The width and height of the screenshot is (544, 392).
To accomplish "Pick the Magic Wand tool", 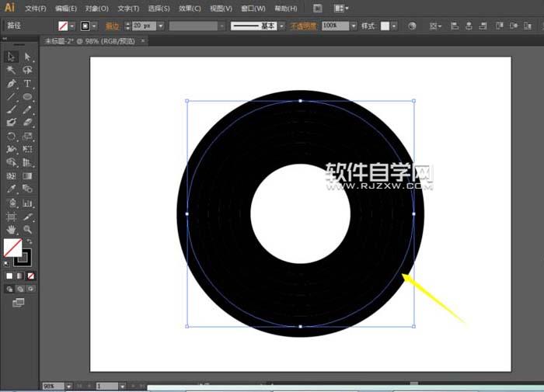I will point(11,70).
